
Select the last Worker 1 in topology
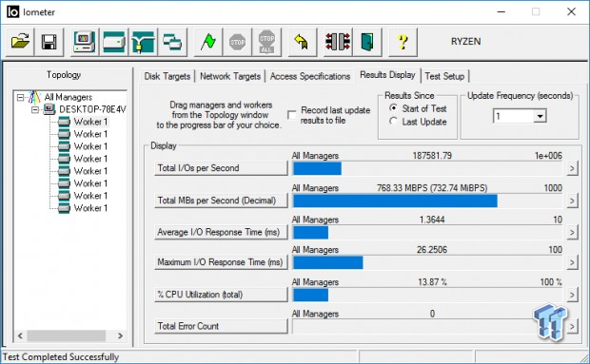[90, 208]
